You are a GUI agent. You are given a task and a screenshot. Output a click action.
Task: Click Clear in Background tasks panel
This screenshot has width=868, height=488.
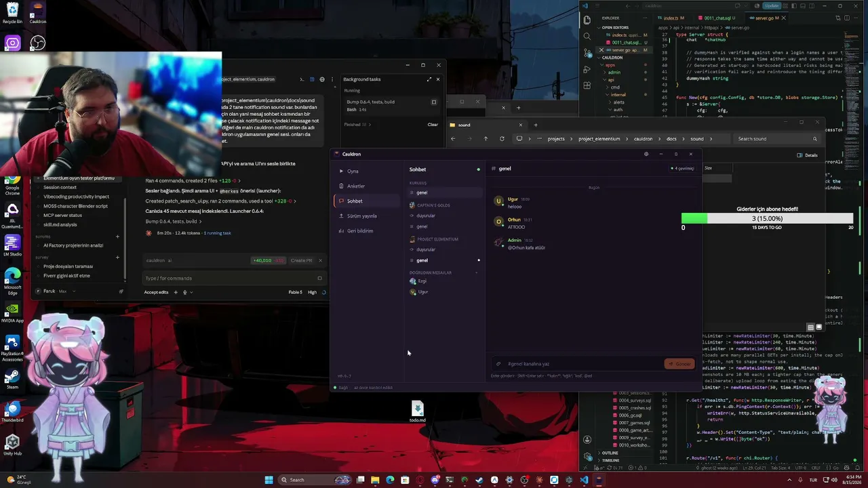433,125
